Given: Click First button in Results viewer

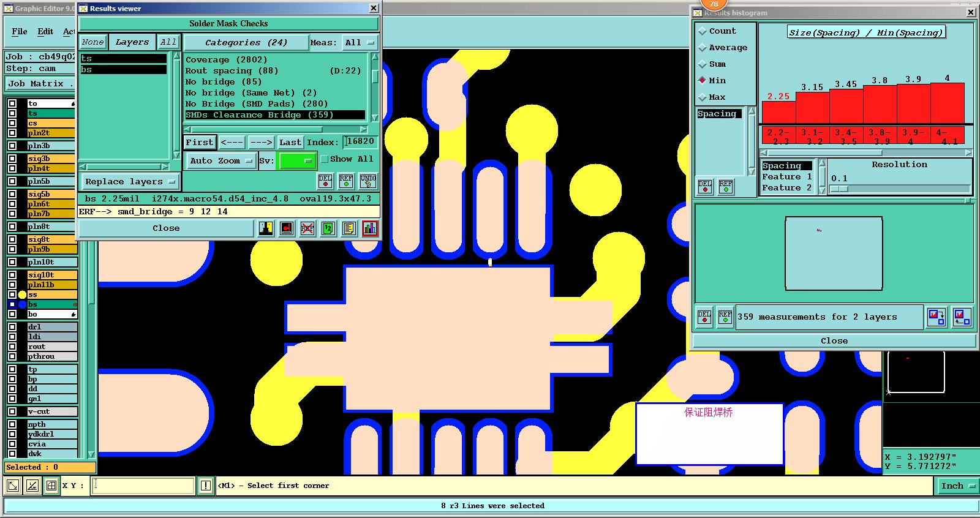Looking at the screenshot, I should (200, 143).
